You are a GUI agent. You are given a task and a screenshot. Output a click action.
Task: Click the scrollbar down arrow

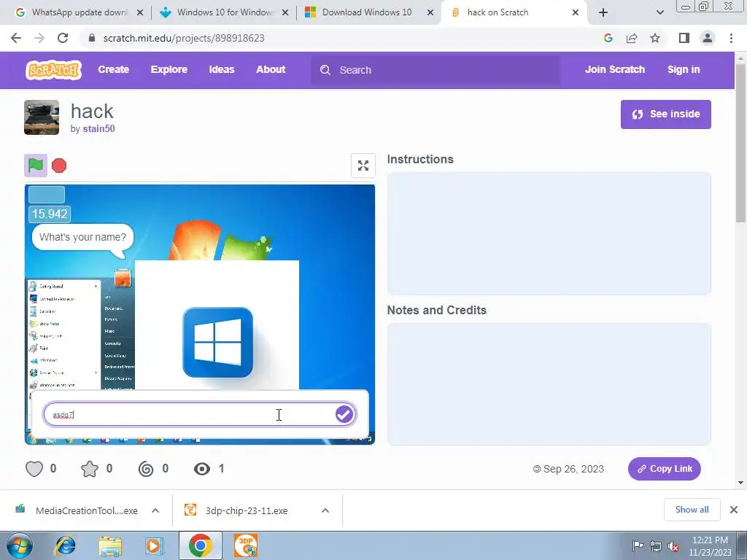[740, 483]
